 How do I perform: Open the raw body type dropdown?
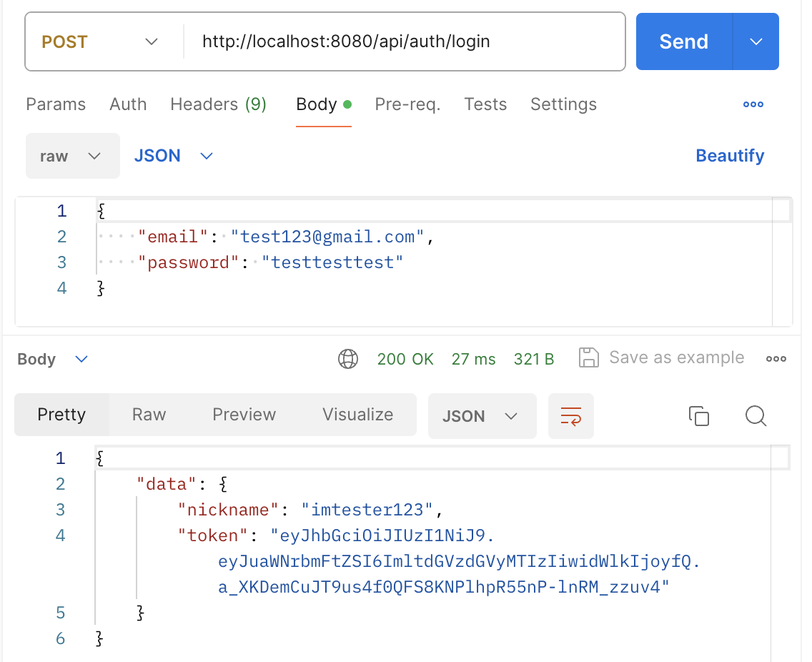(x=72, y=156)
